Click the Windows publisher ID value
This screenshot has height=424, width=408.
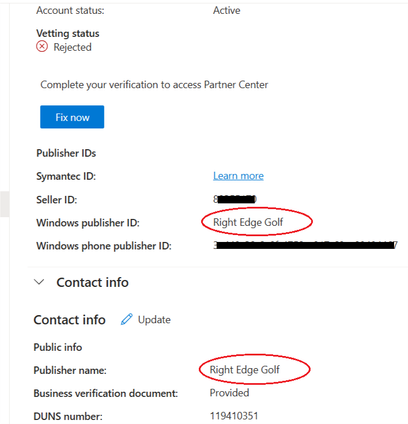(248, 222)
